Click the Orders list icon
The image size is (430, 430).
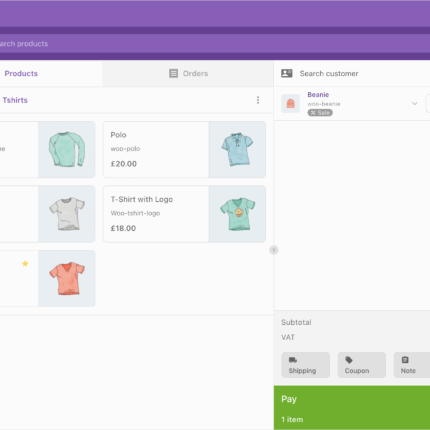(x=173, y=73)
